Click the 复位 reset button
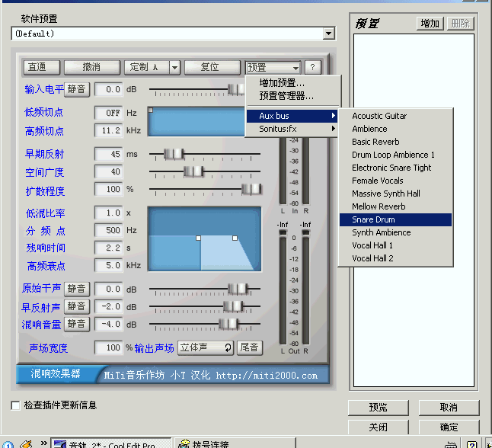 click(209, 67)
